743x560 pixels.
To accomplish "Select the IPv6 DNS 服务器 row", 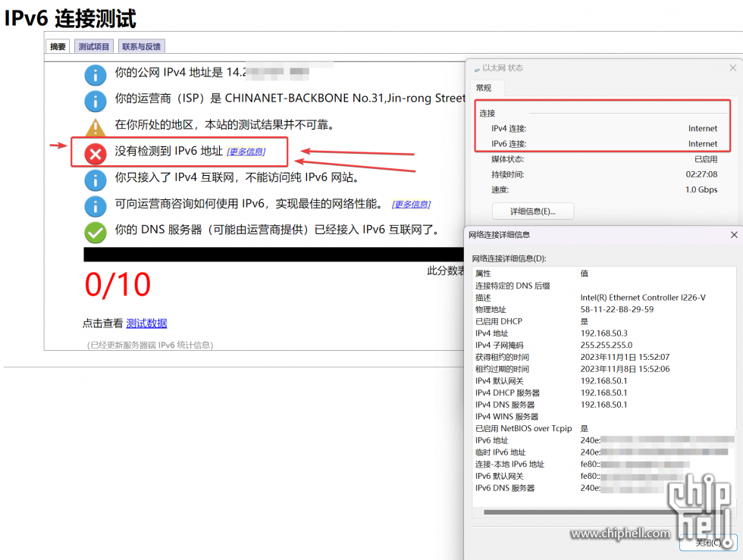I will 604,488.
